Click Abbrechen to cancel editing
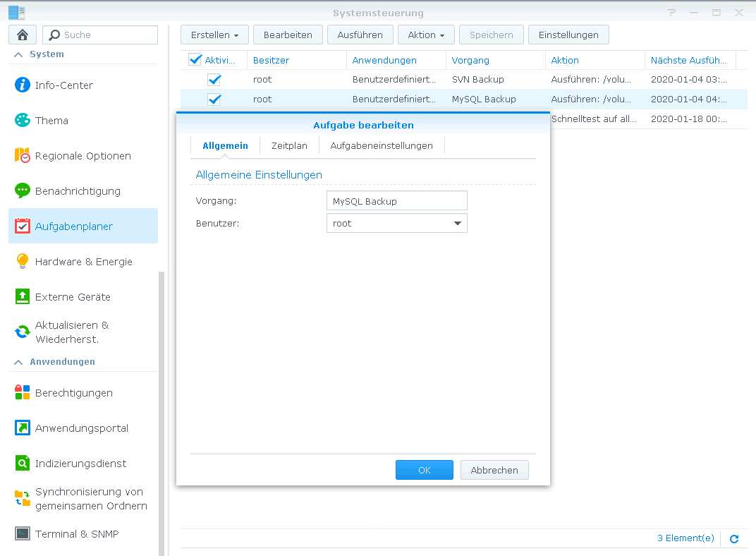The image size is (756, 556). [x=494, y=470]
